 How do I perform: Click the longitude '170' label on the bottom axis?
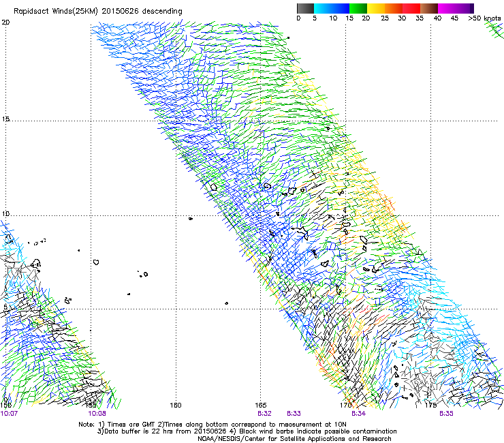[x=345, y=405]
